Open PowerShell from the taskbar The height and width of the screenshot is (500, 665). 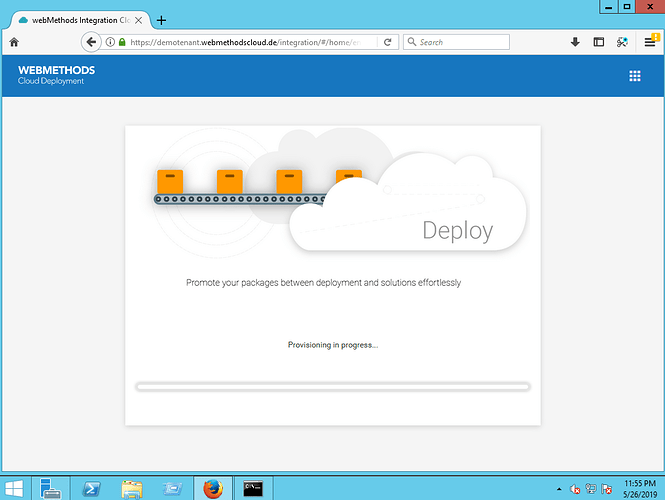91,489
